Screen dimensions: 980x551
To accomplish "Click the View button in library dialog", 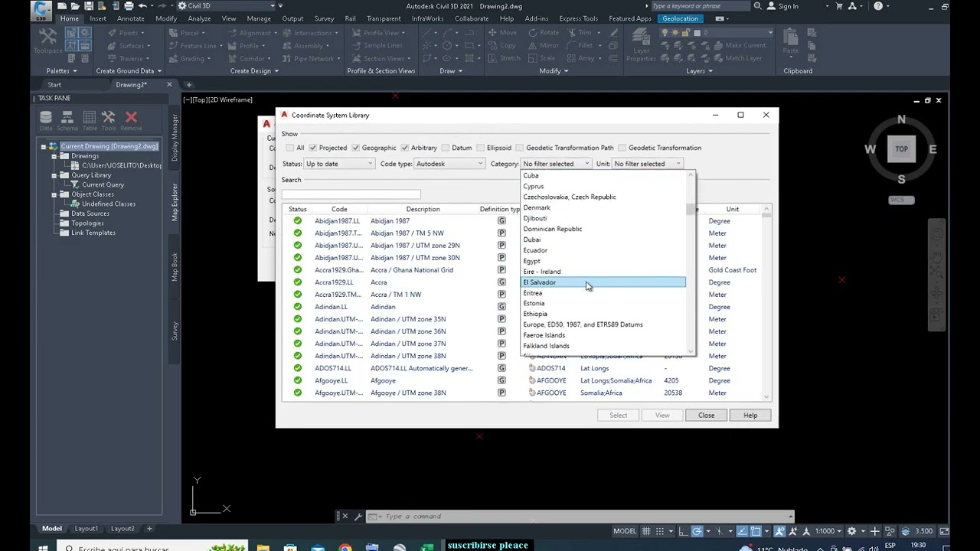I will tap(662, 416).
